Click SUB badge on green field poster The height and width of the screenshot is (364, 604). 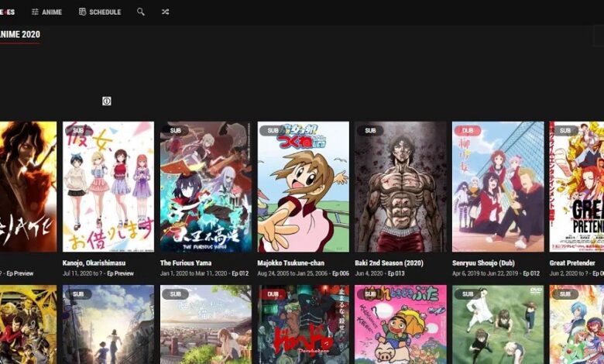tap(468, 294)
